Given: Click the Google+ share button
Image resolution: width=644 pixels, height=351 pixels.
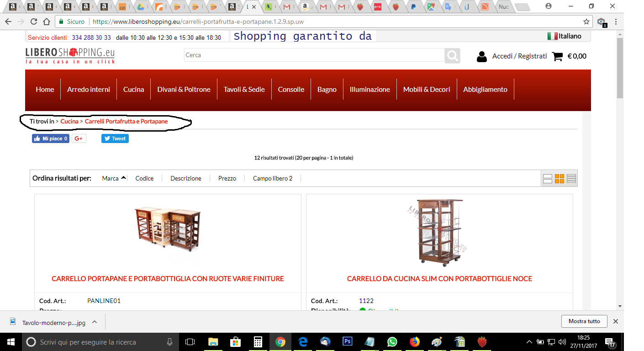Looking at the screenshot, I should pos(79,138).
